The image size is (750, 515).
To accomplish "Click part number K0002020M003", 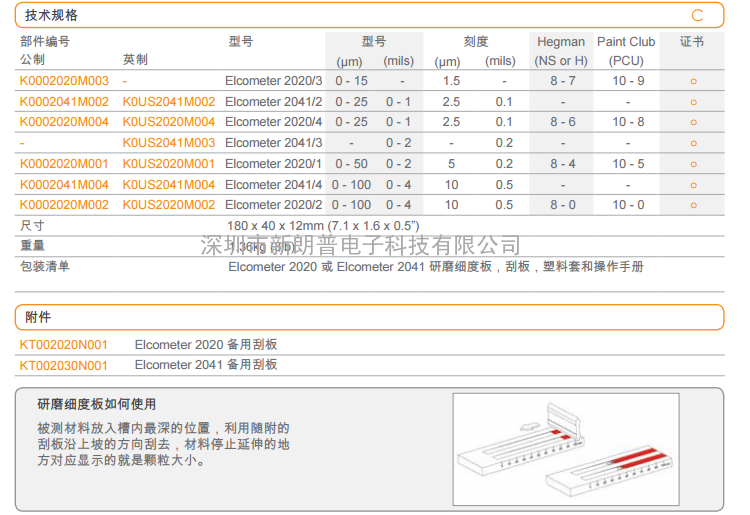I will (64, 81).
